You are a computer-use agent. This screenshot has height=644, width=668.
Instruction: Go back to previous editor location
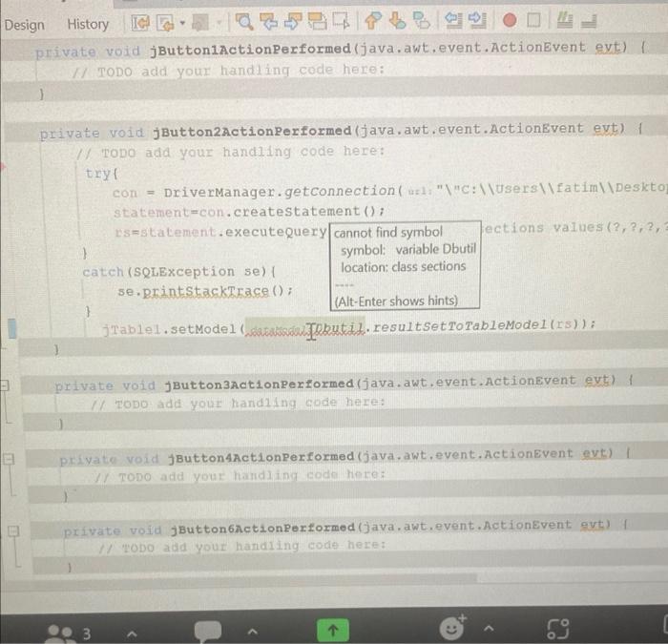[x=165, y=22]
